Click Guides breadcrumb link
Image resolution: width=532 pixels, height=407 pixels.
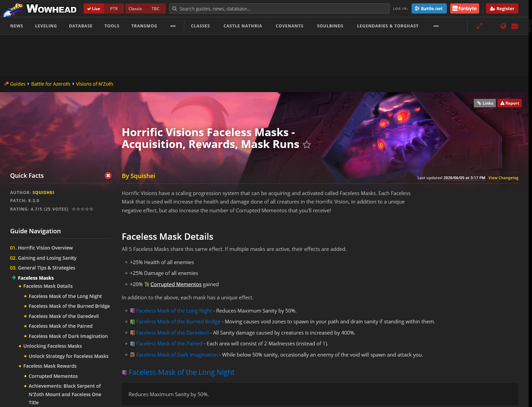(18, 84)
